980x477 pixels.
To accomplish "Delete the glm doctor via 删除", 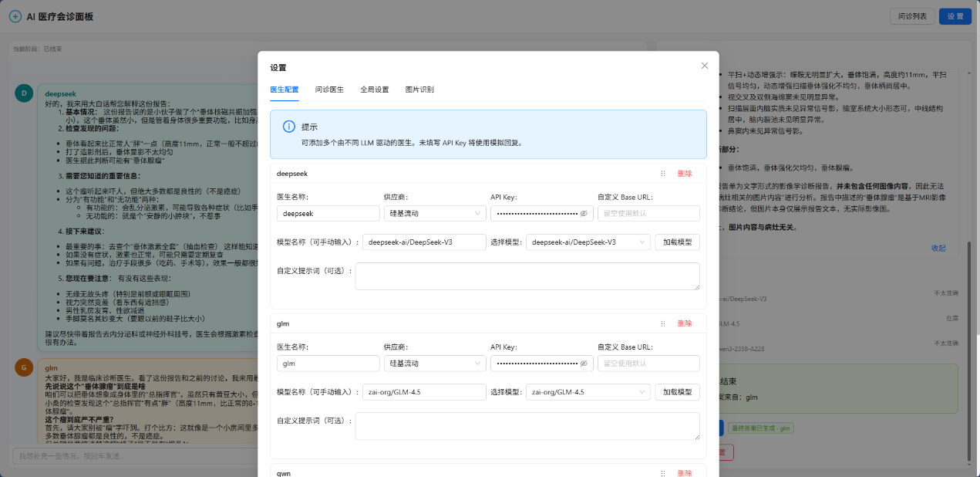I will coord(685,323).
